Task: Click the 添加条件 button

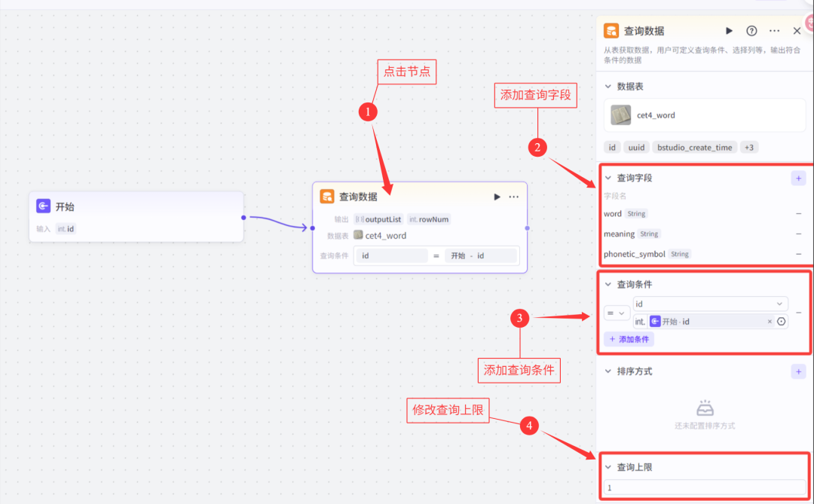Action: [628, 339]
